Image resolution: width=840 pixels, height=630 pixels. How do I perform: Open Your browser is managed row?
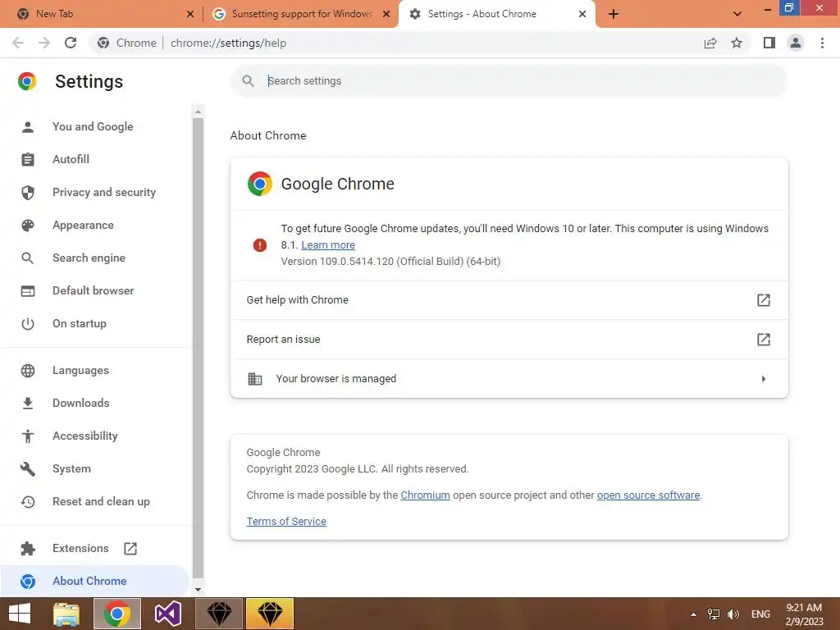pos(509,379)
